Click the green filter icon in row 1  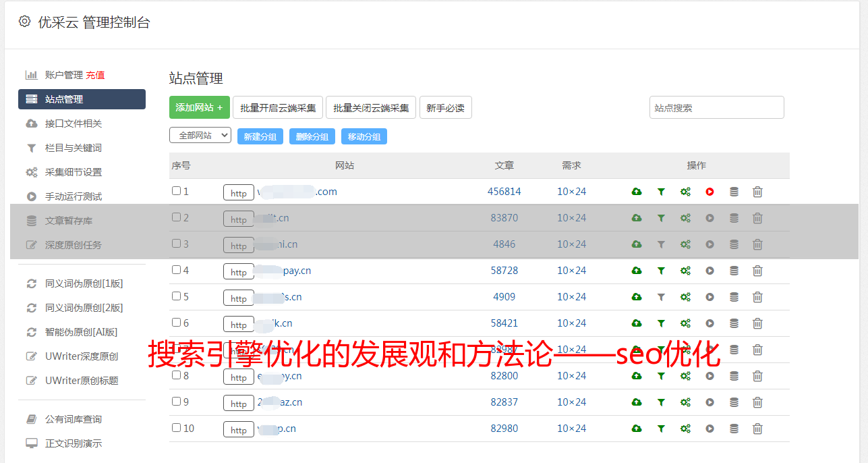661,192
